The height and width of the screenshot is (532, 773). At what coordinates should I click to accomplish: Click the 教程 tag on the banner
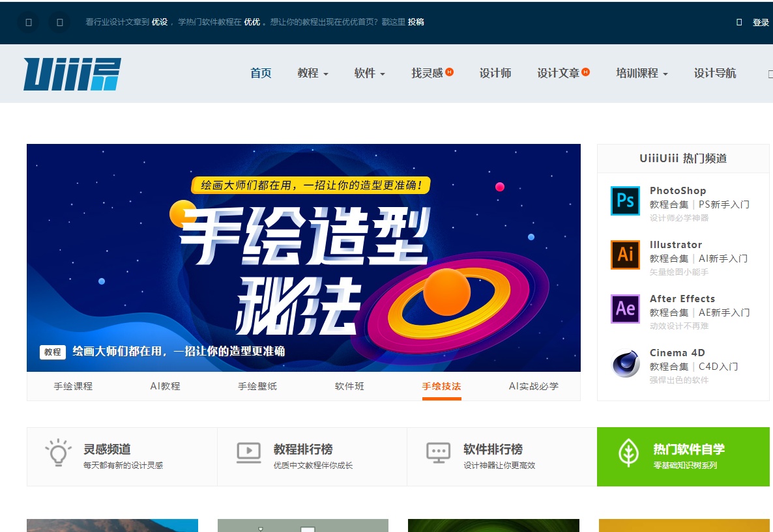(53, 352)
